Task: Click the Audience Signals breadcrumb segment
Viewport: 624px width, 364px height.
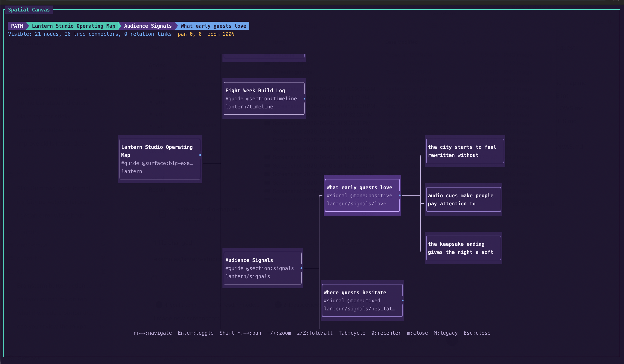Action: (x=148, y=26)
